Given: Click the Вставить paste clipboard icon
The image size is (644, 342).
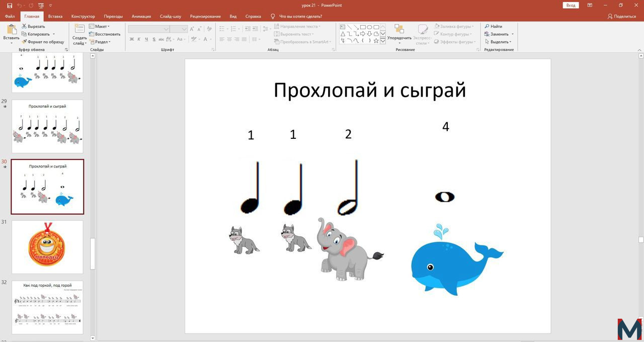Looking at the screenshot, I should pyautogui.click(x=11, y=30).
